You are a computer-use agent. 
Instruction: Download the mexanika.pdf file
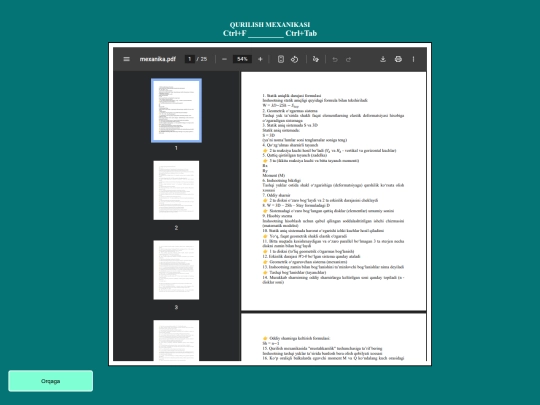[383, 59]
